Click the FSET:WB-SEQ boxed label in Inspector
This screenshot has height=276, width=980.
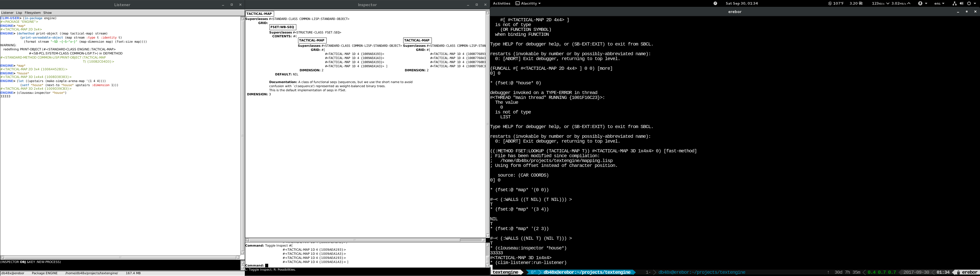(x=283, y=27)
